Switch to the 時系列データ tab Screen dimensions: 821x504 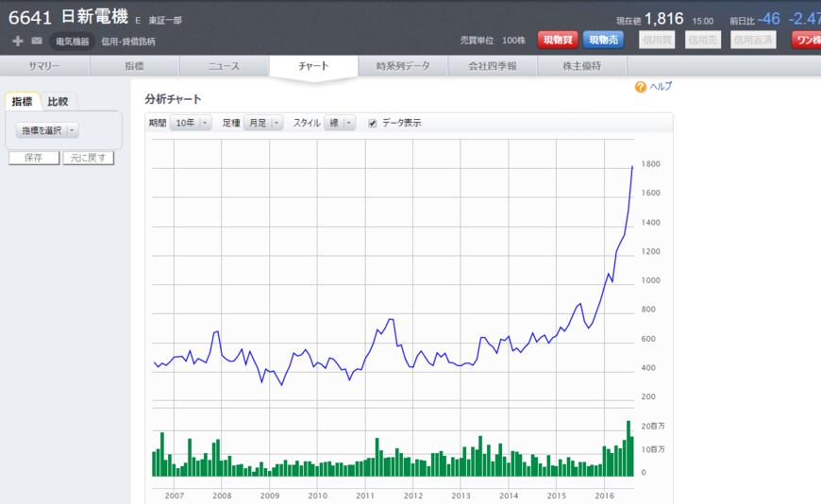point(403,66)
